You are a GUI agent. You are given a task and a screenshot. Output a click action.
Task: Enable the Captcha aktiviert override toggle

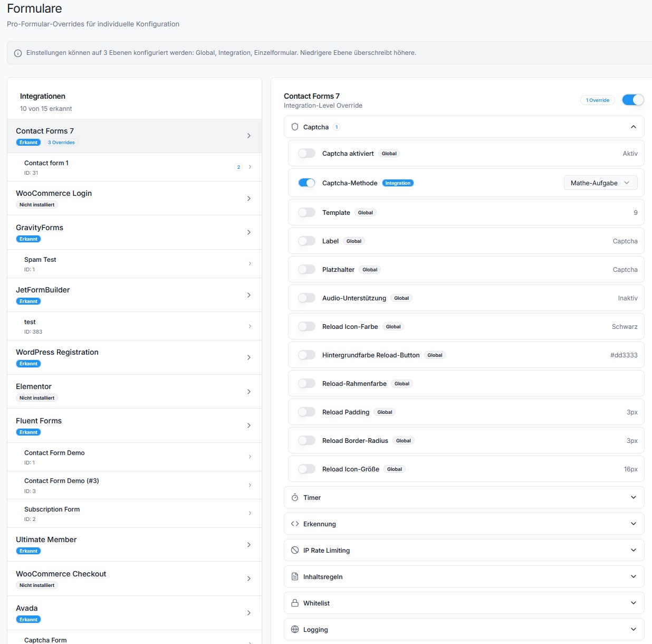point(306,154)
